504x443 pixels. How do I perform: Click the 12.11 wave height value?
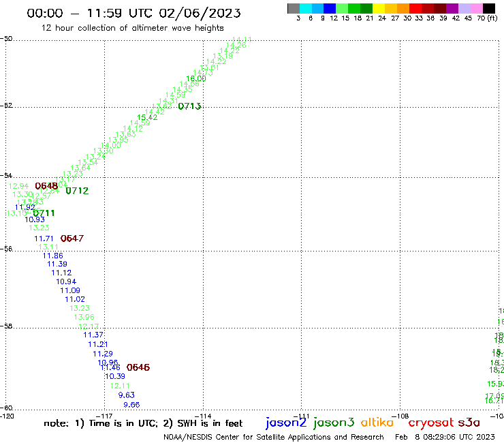pos(121,386)
